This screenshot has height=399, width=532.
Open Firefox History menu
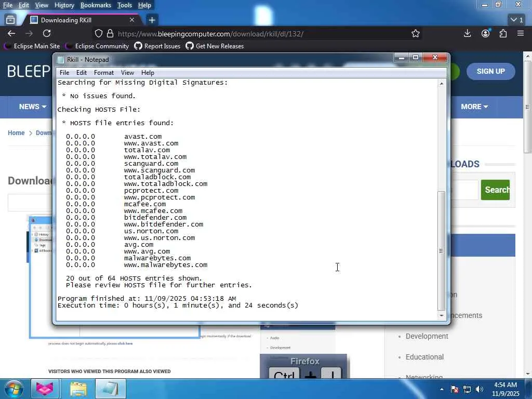pyautogui.click(x=64, y=5)
